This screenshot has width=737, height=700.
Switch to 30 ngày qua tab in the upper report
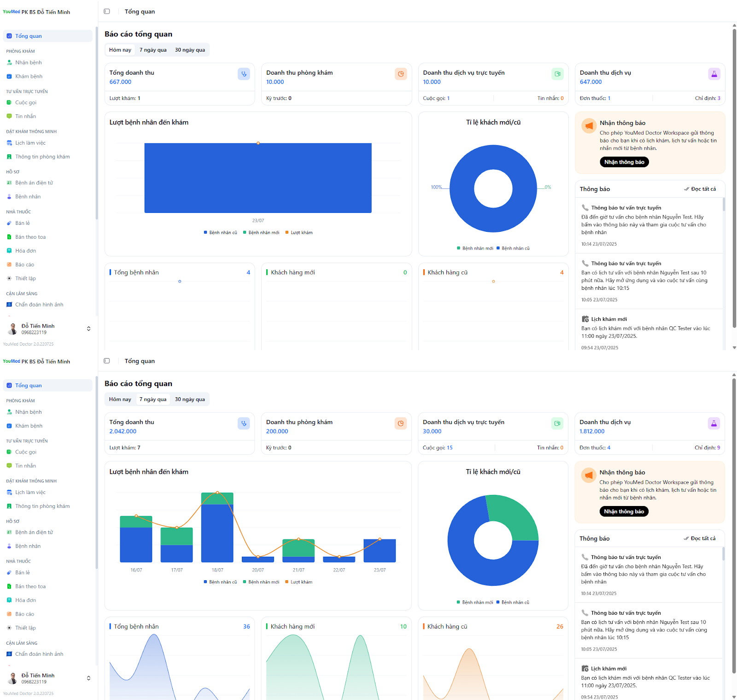click(x=190, y=50)
